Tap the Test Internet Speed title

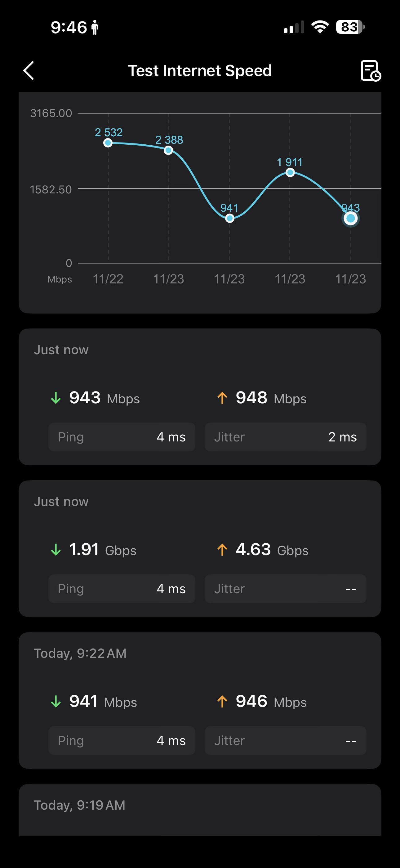pyautogui.click(x=200, y=71)
